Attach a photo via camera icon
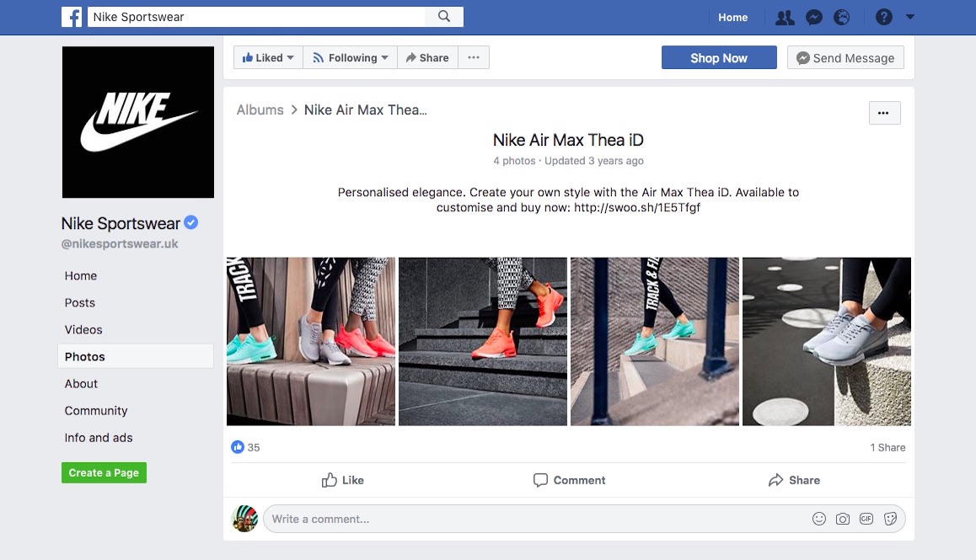This screenshot has height=560, width=976. [x=843, y=519]
